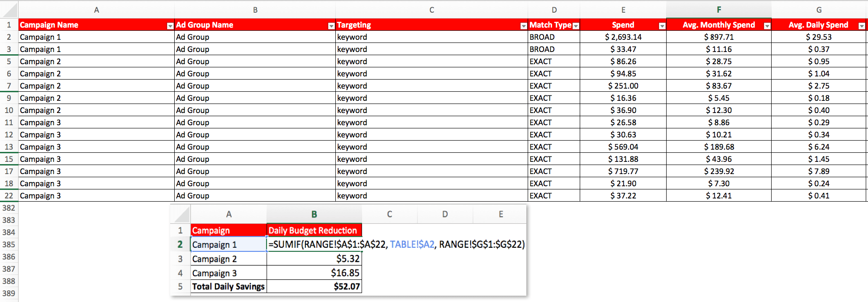This screenshot has width=868, height=302.
Task: Open the Avg. Monthly Spend filter dropdown
Action: click(767, 26)
